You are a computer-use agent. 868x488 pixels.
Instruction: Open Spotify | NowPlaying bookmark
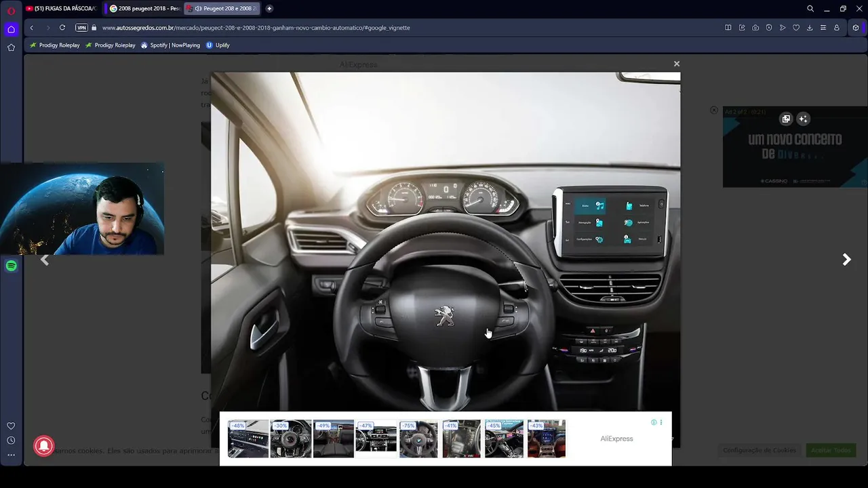(x=170, y=45)
